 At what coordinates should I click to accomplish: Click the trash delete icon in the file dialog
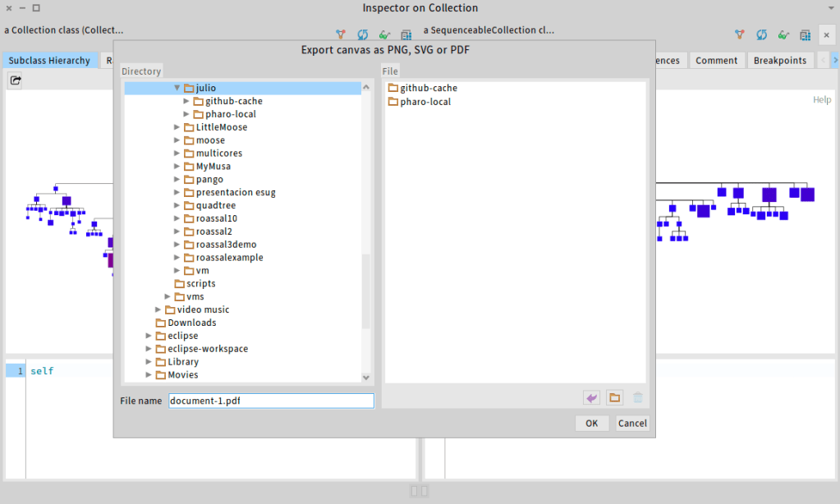637,398
